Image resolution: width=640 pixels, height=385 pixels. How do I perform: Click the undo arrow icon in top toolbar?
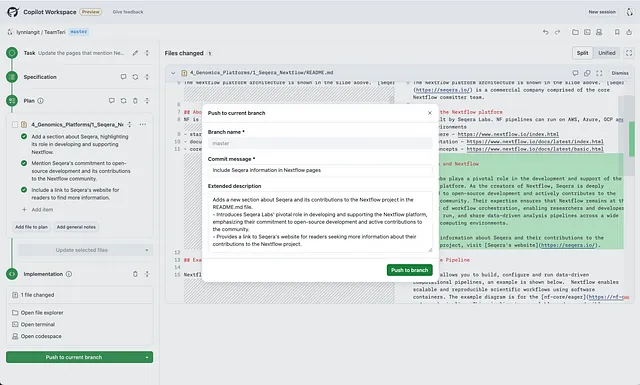pos(545,32)
